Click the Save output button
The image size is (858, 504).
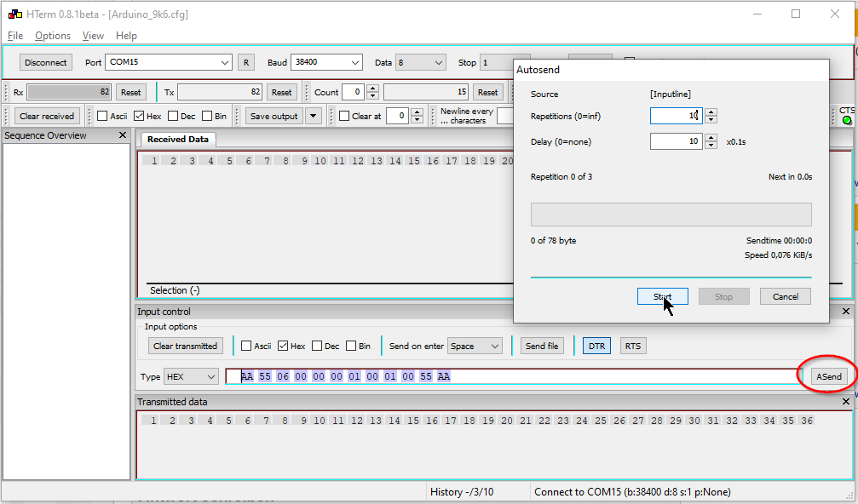click(274, 116)
